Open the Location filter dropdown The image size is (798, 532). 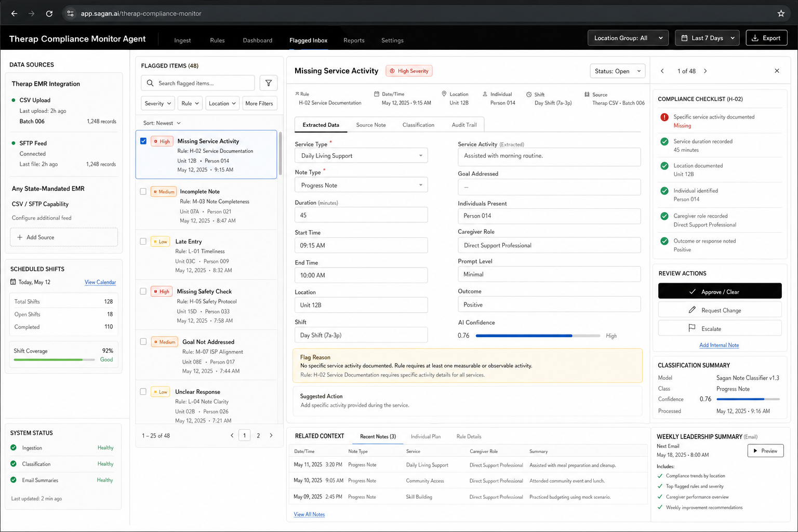[222, 103]
